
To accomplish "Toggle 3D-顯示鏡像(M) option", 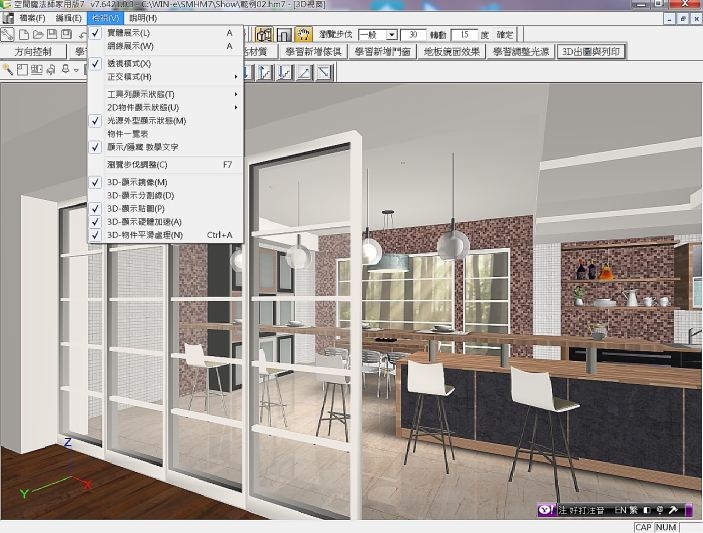I will coord(166,182).
